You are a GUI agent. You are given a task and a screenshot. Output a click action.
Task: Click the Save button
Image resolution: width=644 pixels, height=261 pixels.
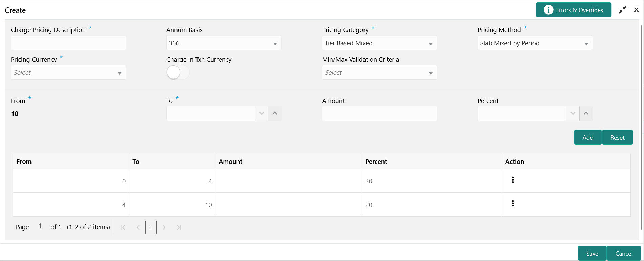click(592, 254)
